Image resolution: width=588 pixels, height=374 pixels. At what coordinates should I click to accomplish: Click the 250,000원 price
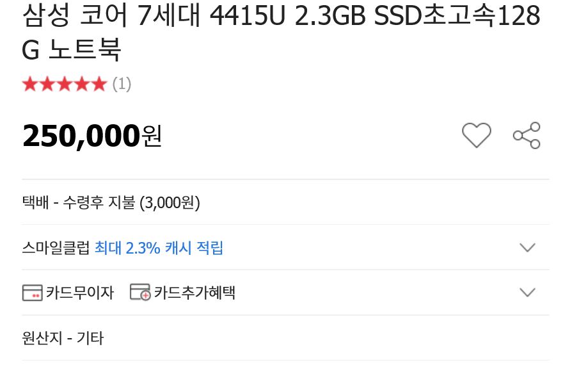pos(92,135)
